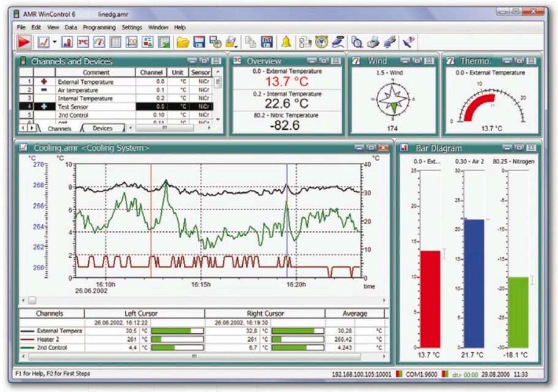Screen dimensions: 558x392
Task: Open the timer/clock toolbar icon
Action: (320, 41)
